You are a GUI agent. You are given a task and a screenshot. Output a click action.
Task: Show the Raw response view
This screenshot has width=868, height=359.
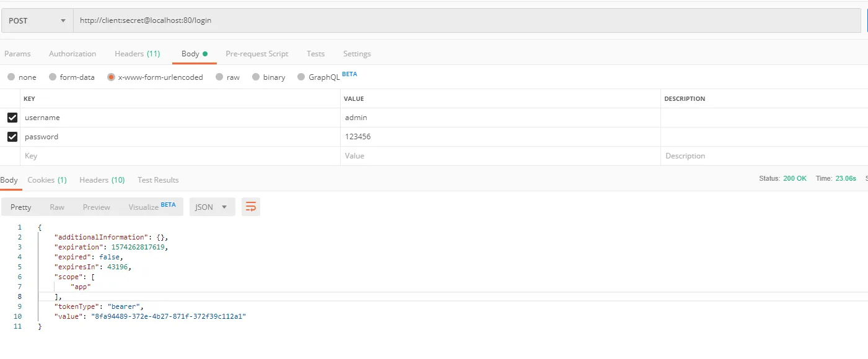[57, 207]
